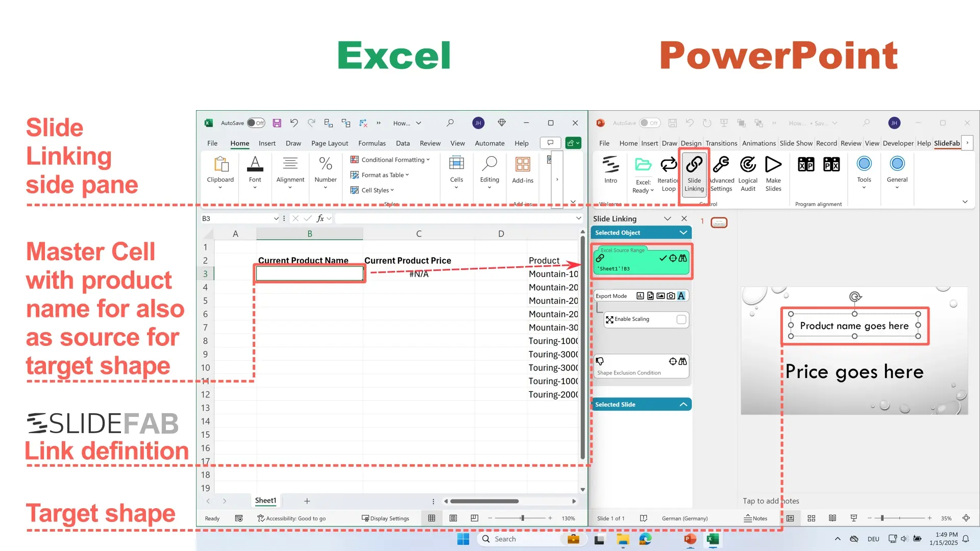Open General dropdown in SlideFab ribbon

point(897,172)
